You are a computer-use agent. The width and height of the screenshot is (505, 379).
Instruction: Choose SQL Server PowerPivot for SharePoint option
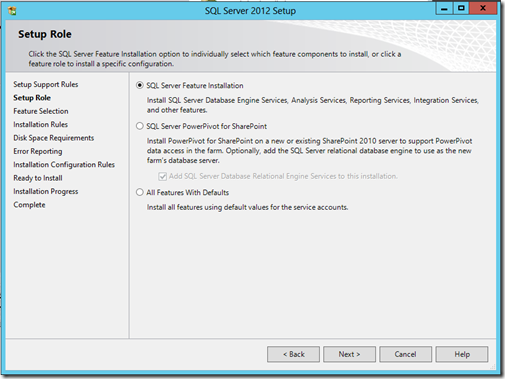pos(140,126)
